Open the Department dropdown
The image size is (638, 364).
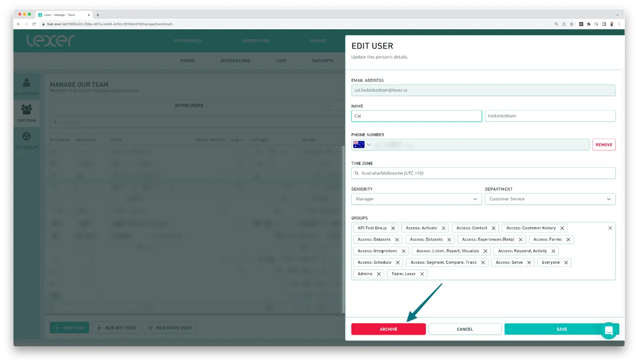coord(550,199)
